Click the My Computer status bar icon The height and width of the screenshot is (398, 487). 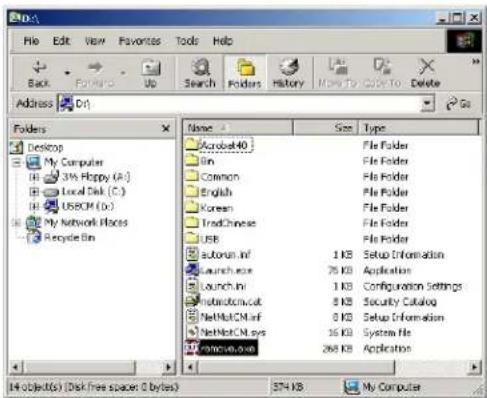pos(352,387)
